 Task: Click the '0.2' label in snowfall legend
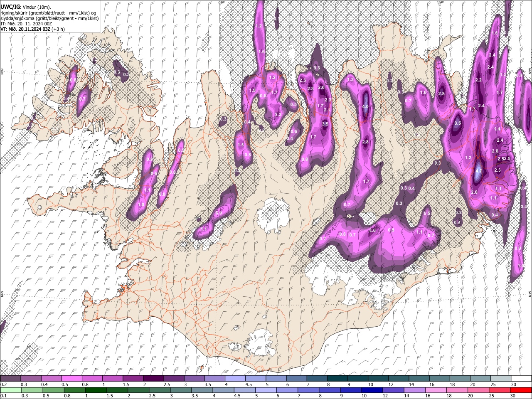click(x=3, y=384)
